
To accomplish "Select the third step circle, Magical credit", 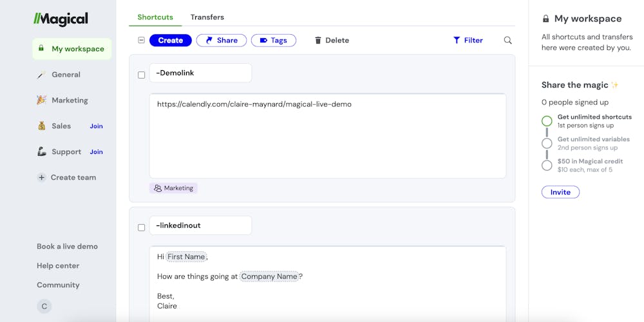I will click(x=547, y=166).
